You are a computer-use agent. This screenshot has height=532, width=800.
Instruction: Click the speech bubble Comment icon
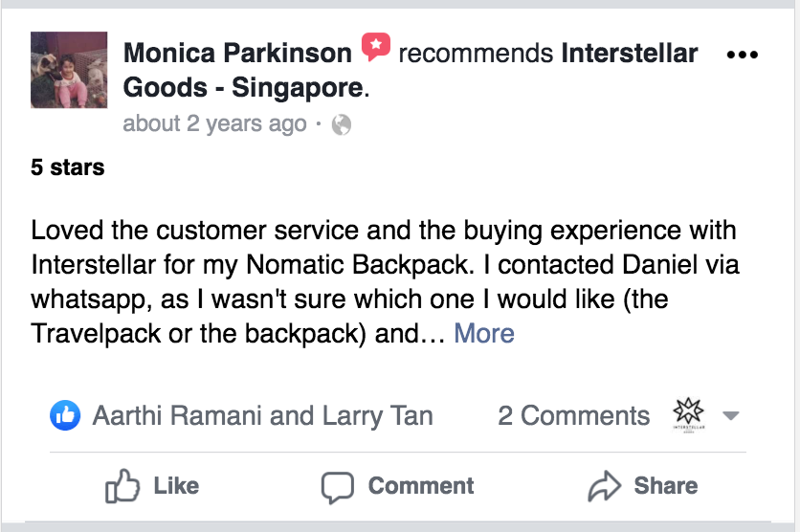pos(337,487)
